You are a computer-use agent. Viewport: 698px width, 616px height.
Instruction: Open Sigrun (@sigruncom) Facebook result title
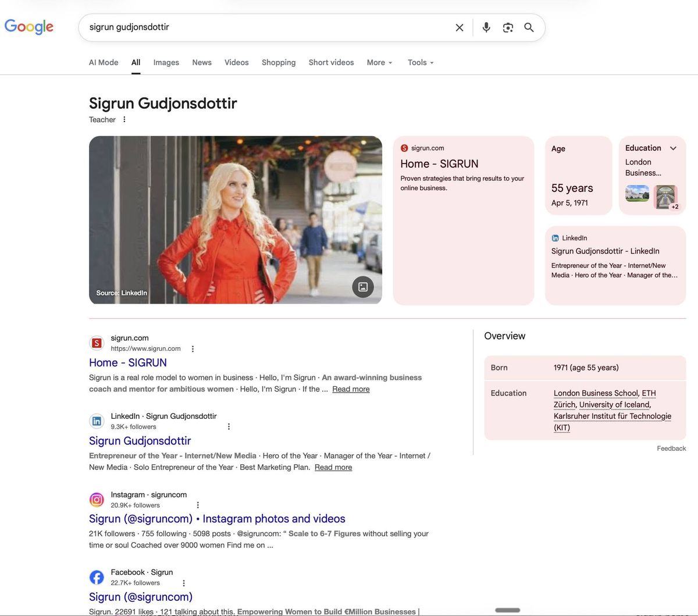tap(141, 597)
